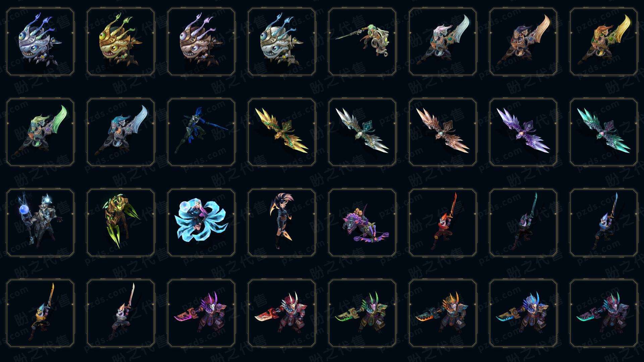The height and width of the screenshot is (362, 644).
Task: Pick the red swordsman with orange blade
Action: pos(443,223)
